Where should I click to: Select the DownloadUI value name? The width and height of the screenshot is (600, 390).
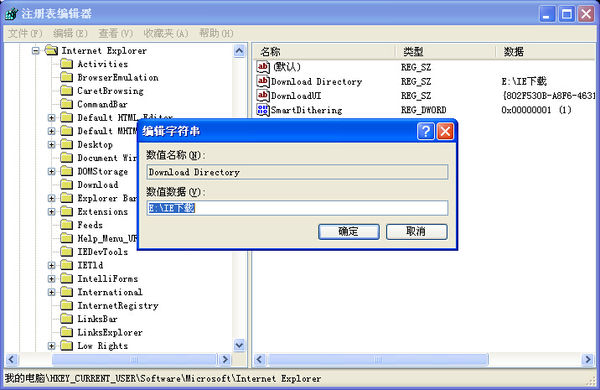pyautogui.click(x=296, y=96)
